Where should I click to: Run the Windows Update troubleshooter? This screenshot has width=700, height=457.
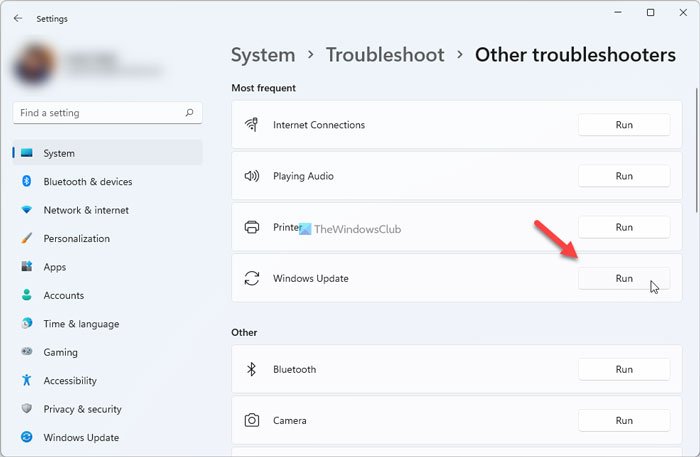624,278
